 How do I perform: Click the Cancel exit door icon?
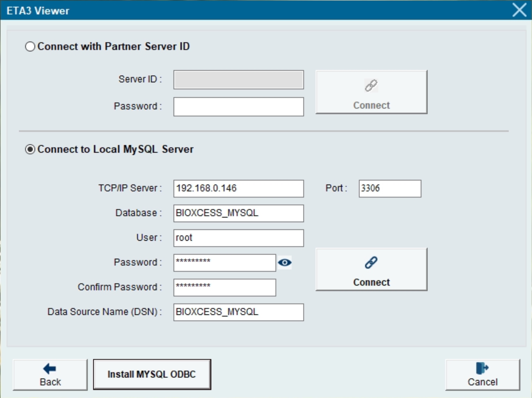(x=482, y=368)
